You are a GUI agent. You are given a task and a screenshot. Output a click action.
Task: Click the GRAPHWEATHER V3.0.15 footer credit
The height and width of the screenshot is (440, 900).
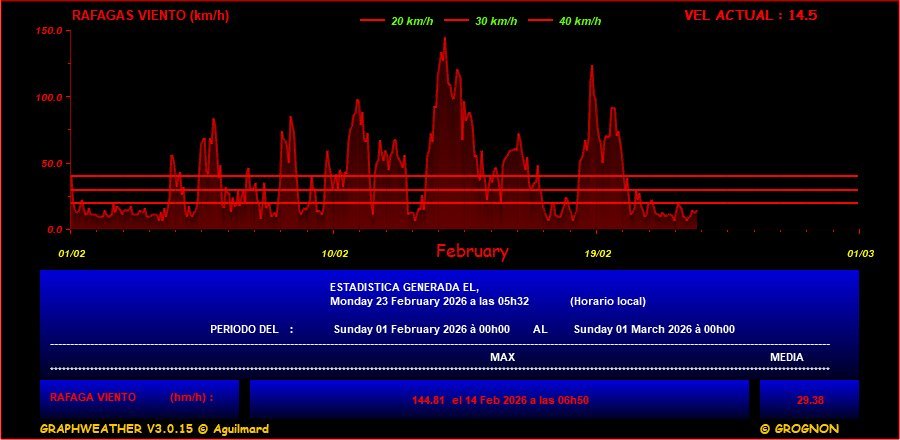(154, 429)
